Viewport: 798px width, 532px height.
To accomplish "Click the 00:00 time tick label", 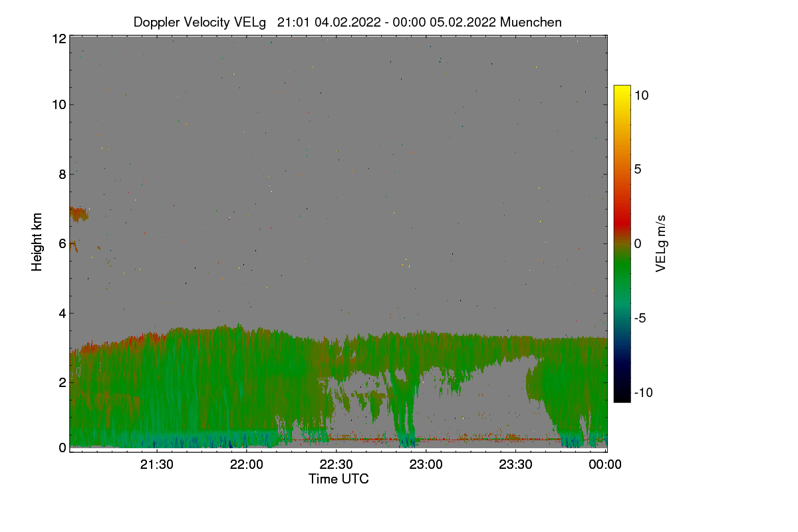I will coord(605,465).
